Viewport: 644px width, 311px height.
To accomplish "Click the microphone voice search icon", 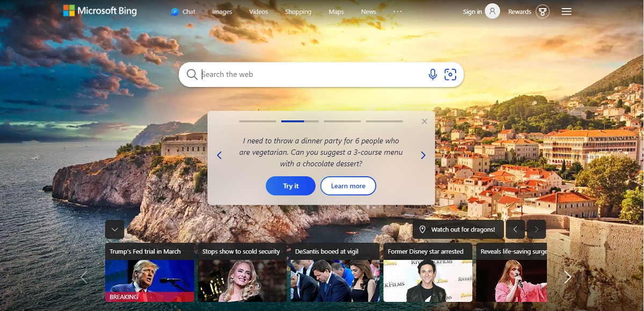I will 433,75.
